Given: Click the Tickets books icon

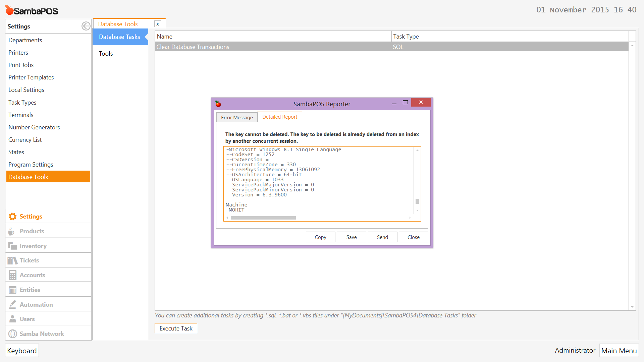Looking at the screenshot, I should tap(12, 260).
